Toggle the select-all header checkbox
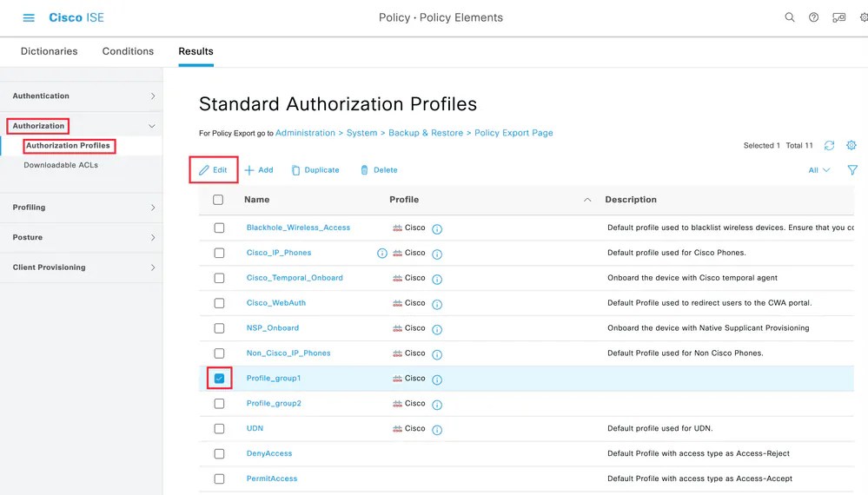The height and width of the screenshot is (495, 868). click(218, 200)
